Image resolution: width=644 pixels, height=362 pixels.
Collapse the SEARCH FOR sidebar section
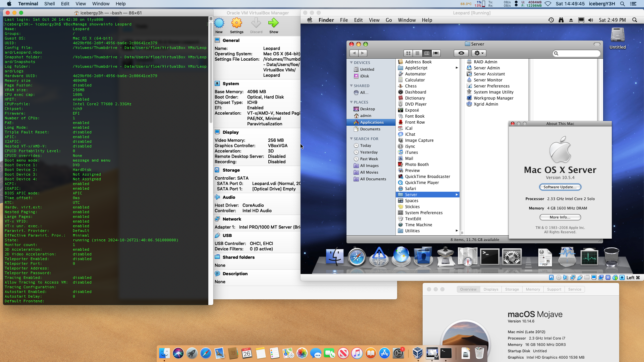(x=351, y=139)
